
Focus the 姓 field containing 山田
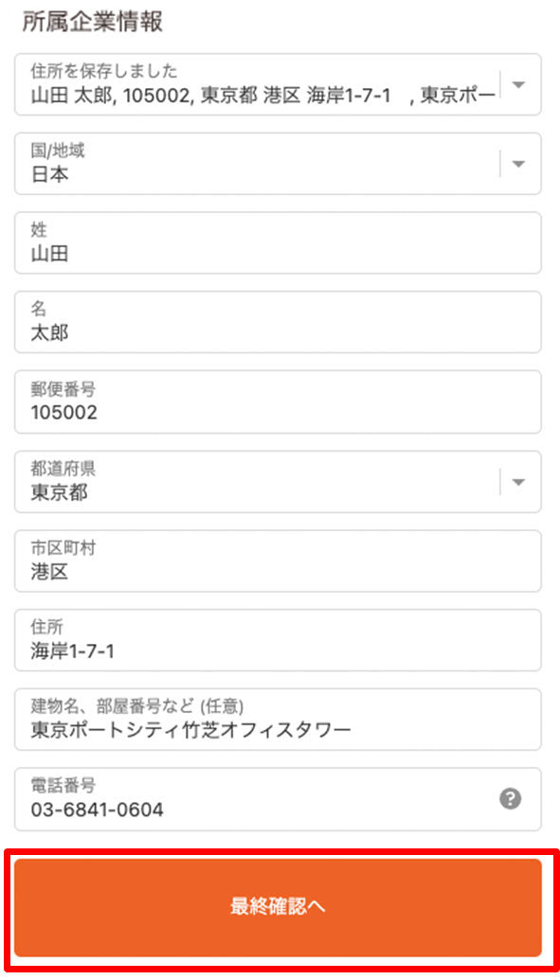(x=278, y=243)
